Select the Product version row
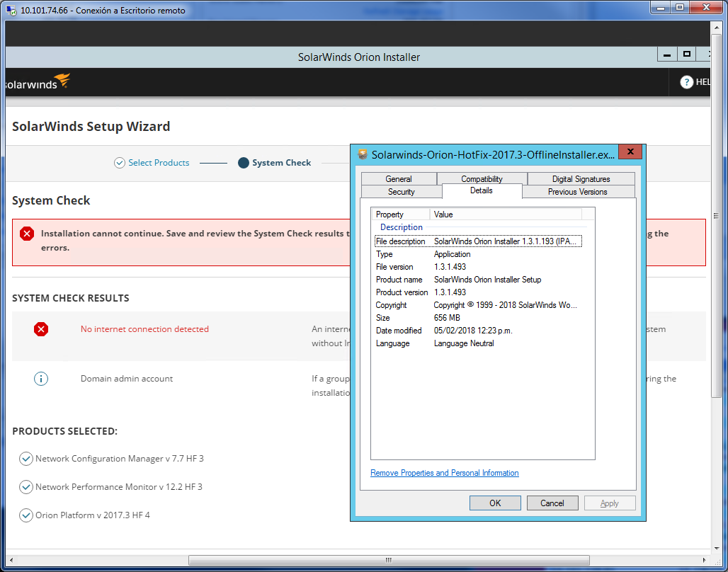728x572 pixels. 478,292
